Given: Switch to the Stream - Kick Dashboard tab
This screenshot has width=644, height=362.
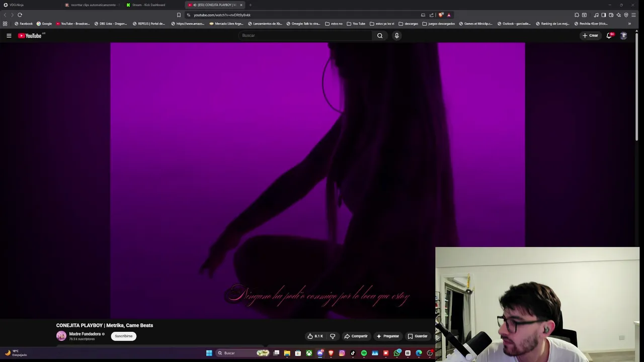Looking at the screenshot, I should [153, 5].
